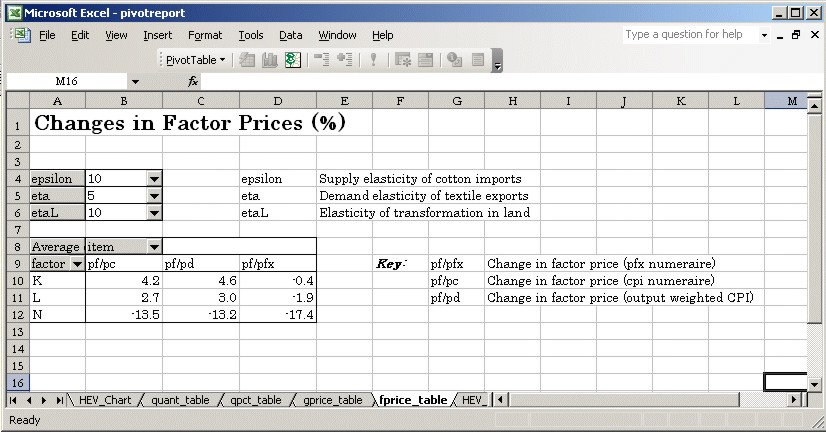Click the Show Detail icon
Viewport: 826px width, 432px height.
(x=345, y=60)
